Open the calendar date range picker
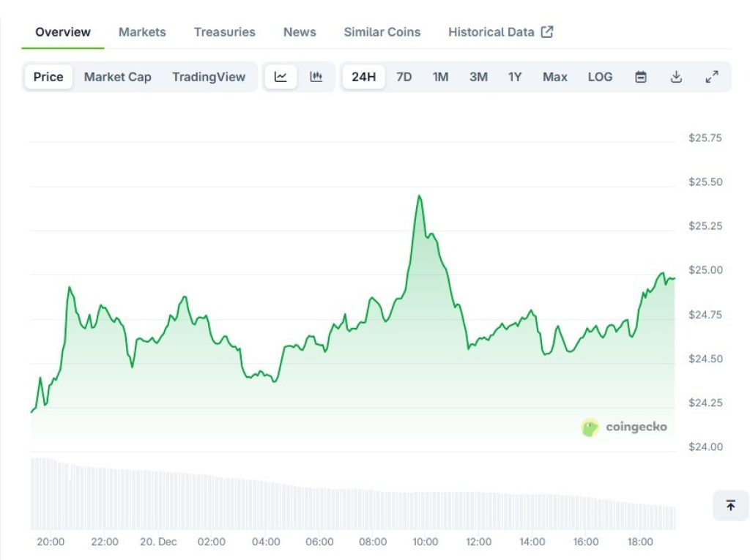This screenshot has width=750, height=560. (640, 77)
